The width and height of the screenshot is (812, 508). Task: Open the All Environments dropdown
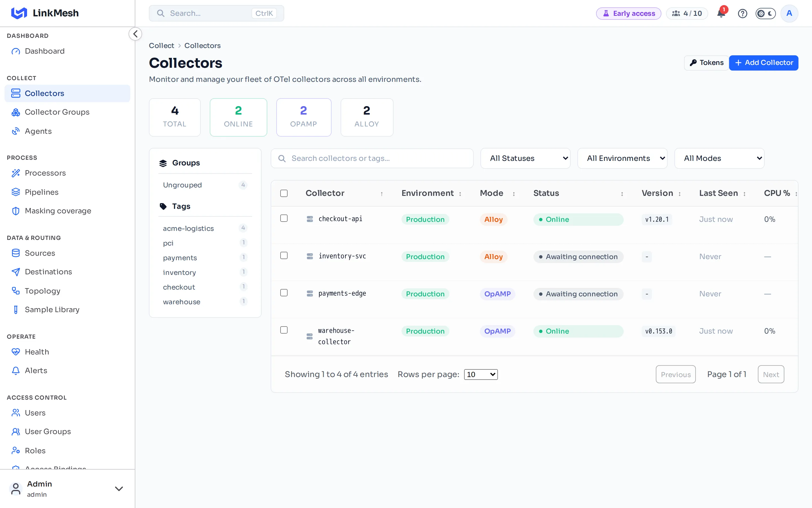click(622, 158)
